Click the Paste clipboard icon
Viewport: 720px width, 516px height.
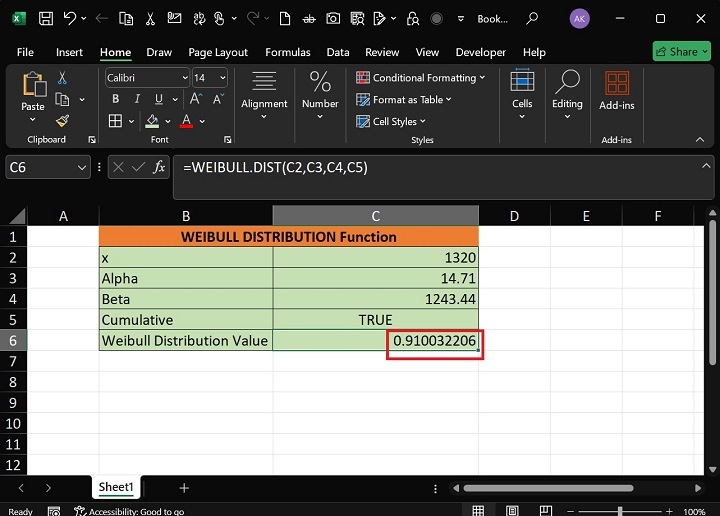click(x=33, y=86)
